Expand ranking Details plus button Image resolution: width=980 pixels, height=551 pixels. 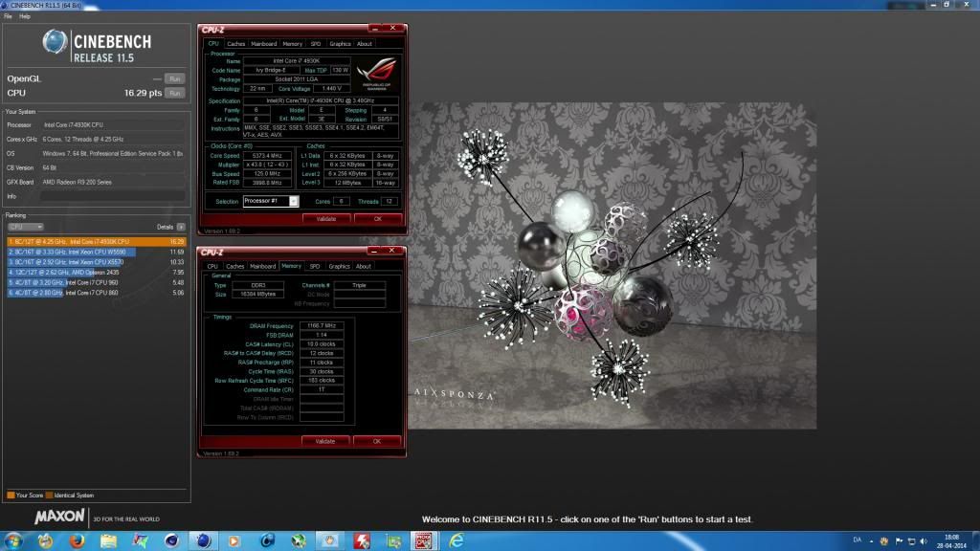pyautogui.click(x=181, y=227)
